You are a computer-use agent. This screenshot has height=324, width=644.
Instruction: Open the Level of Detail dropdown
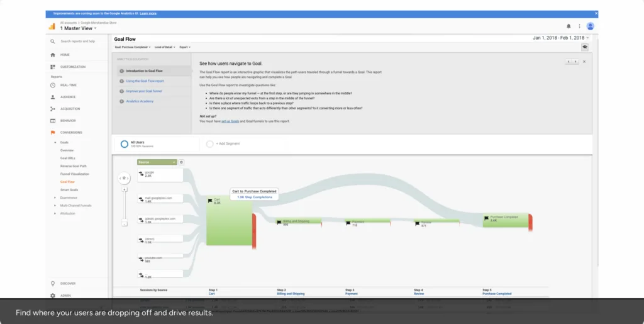pyautogui.click(x=165, y=47)
